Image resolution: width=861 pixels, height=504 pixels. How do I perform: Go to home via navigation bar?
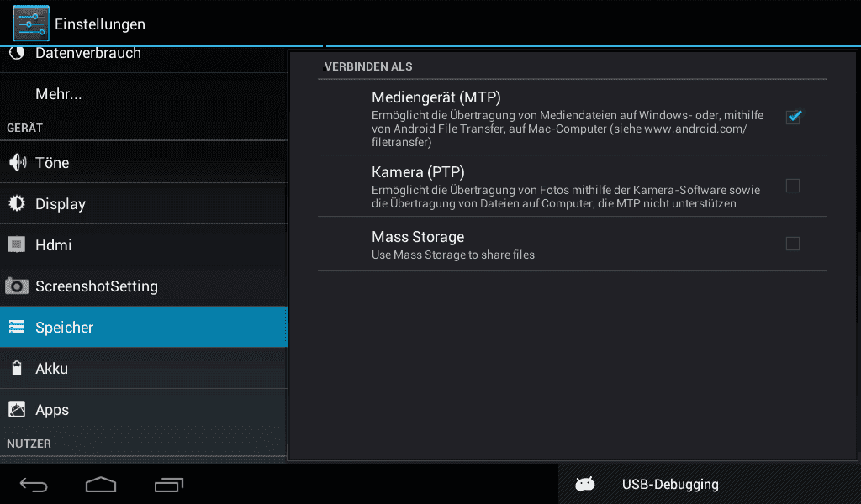[101, 485]
